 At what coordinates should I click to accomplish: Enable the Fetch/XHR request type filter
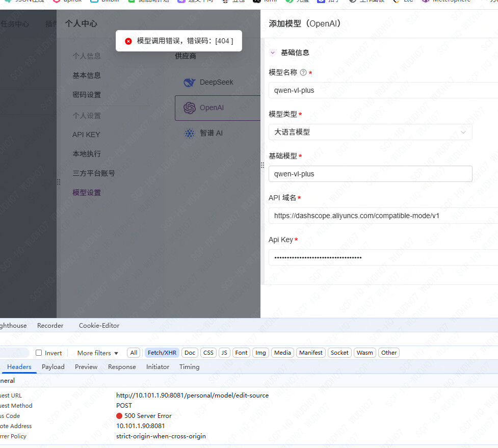coord(162,353)
